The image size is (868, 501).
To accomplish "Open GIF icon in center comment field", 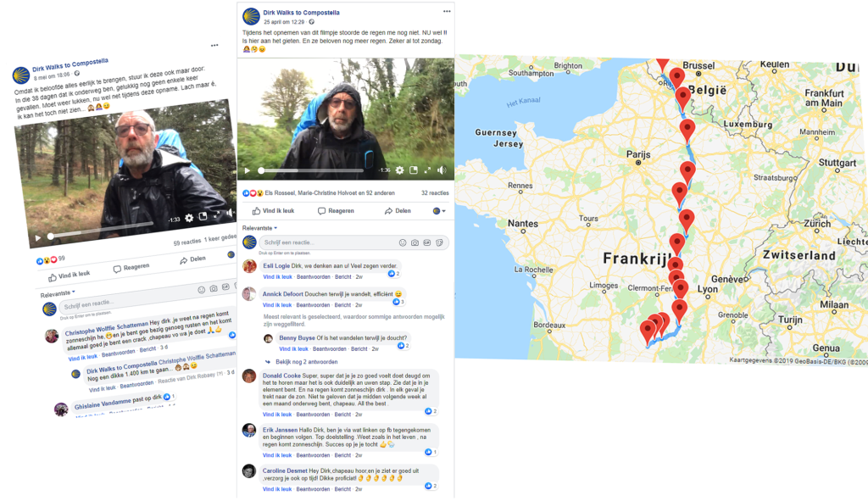I will 427,242.
